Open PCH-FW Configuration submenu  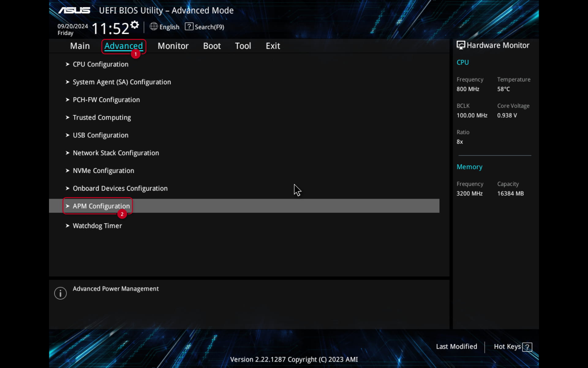(106, 100)
